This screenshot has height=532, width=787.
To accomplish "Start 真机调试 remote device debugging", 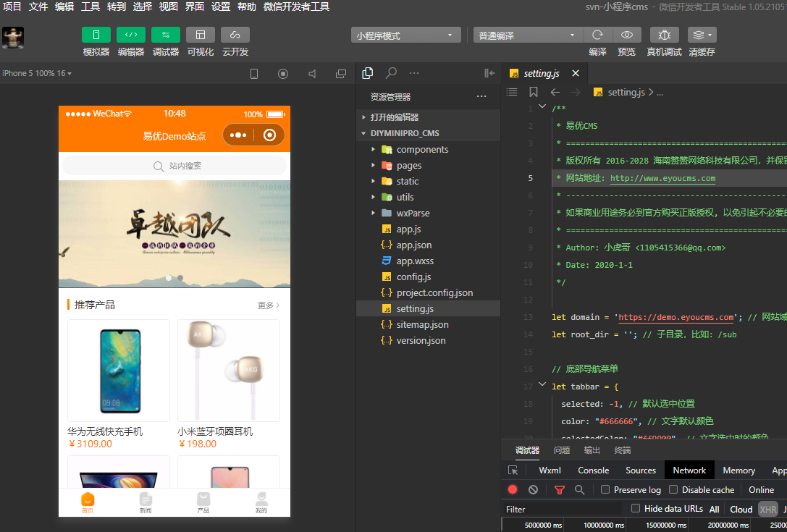I will [664, 35].
